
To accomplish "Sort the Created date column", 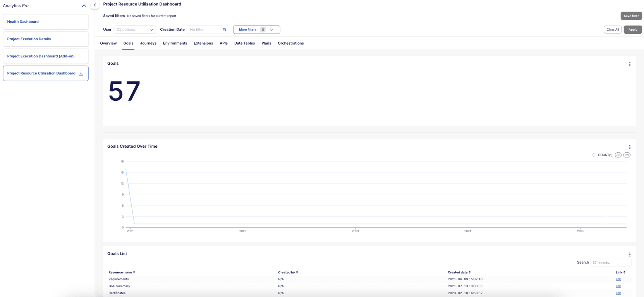I will click(x=470, y=273).
